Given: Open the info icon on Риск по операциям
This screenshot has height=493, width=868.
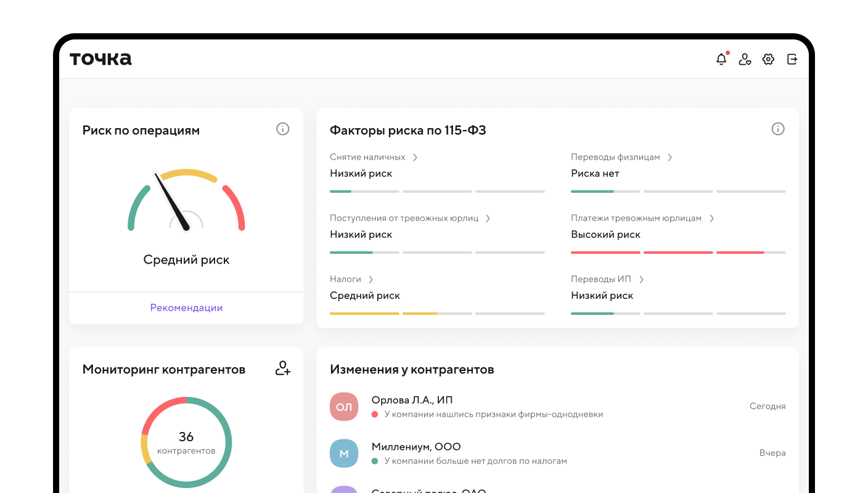Looking at the screenshot, I should click(283, 129).
